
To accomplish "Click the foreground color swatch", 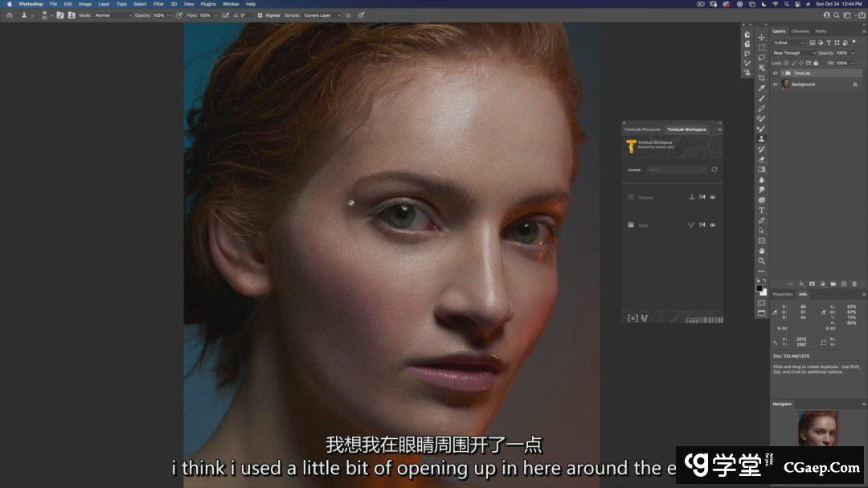I will pyautogui.click(x=759, y=288).
